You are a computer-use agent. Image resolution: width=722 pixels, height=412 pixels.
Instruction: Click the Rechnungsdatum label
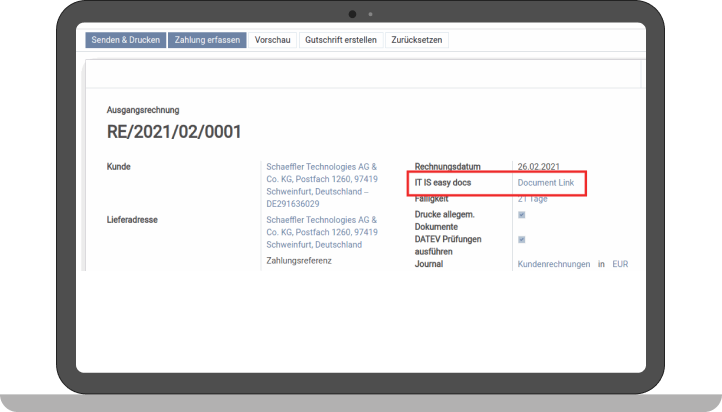click(x=447, y=167)
